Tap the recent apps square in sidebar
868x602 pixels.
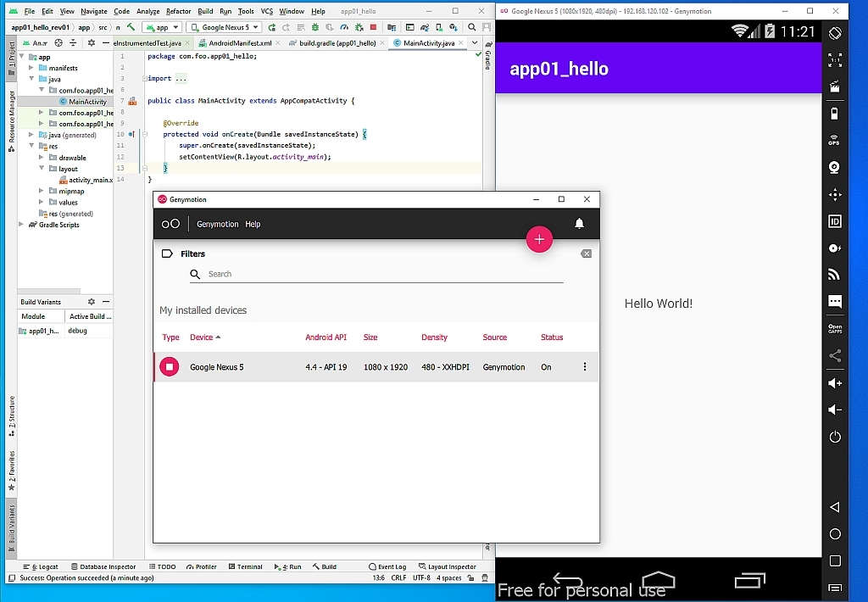tap(835, 561)
